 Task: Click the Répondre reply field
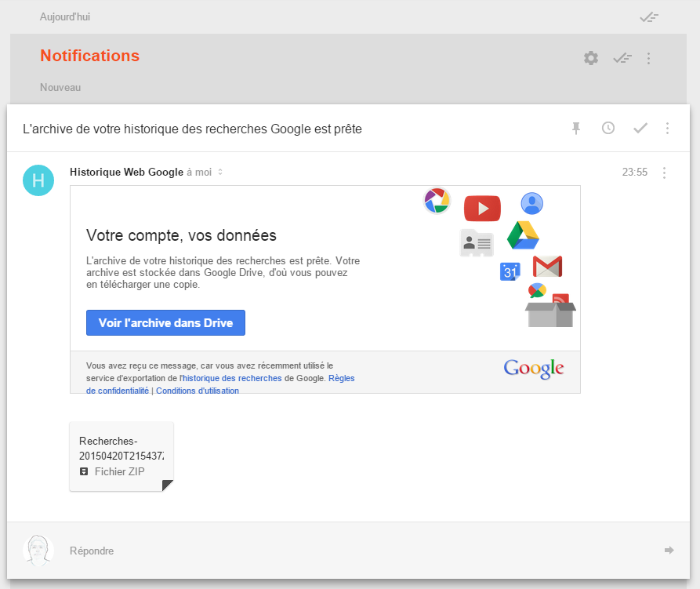pos(348,551)
